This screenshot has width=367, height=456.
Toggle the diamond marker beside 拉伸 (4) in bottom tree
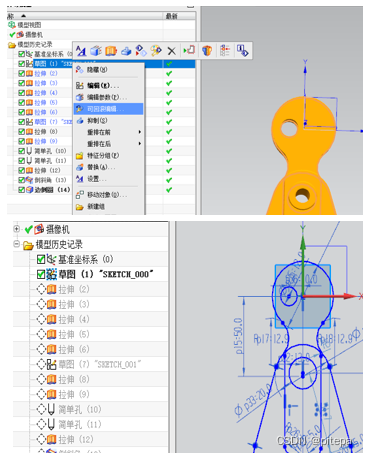coord(41,319)
